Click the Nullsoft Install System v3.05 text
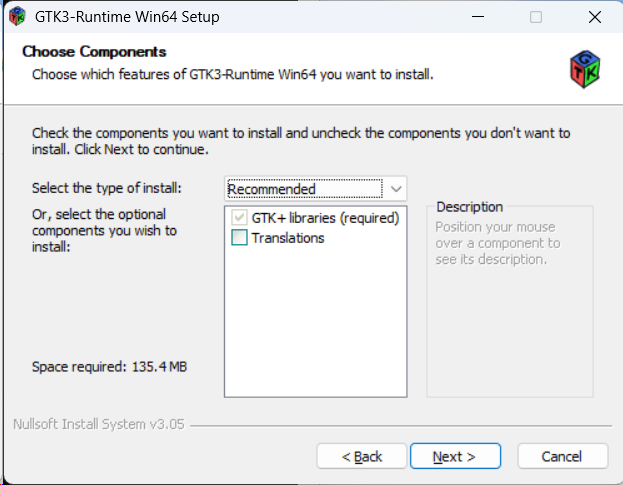This screenshot has width=623, height=485. click(x=99, y=424)
